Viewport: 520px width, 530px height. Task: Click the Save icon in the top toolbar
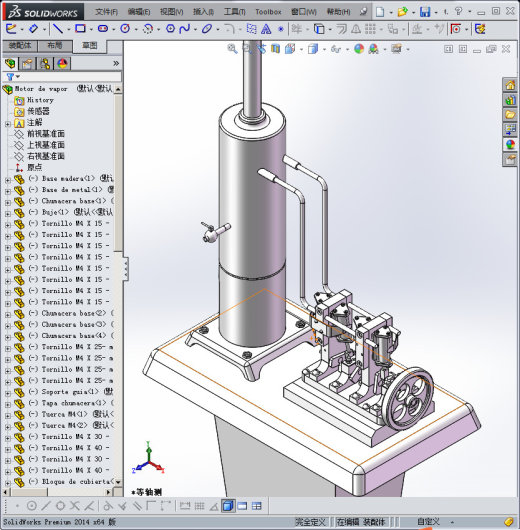click(425, 12)
